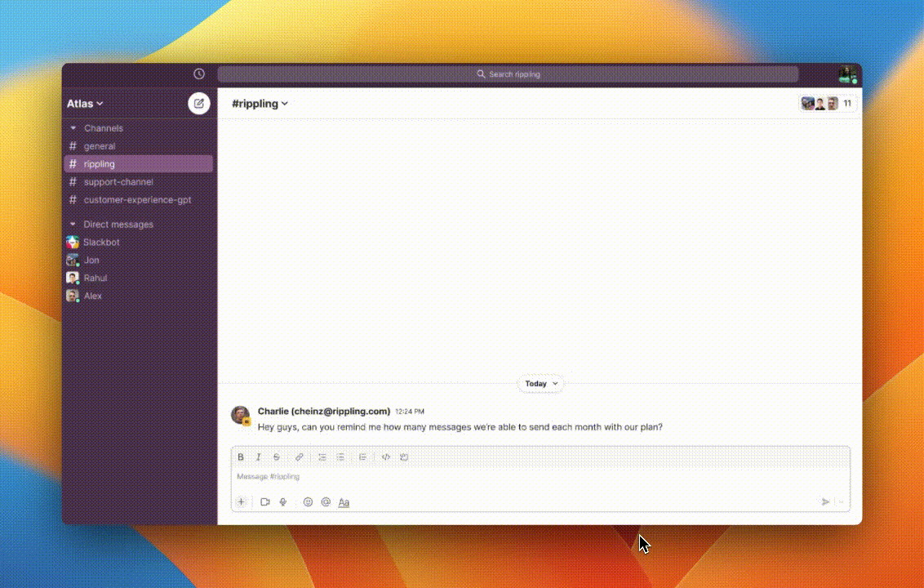The width and height of the screenshot is (924, 588).
Task: Select the rippling channel
Action: 139,164
